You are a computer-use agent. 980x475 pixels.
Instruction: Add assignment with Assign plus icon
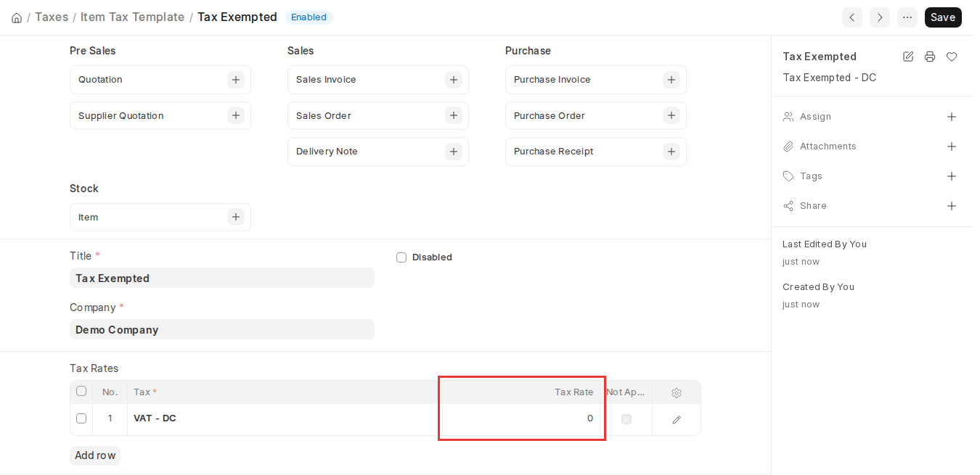[x=952, y=117]
